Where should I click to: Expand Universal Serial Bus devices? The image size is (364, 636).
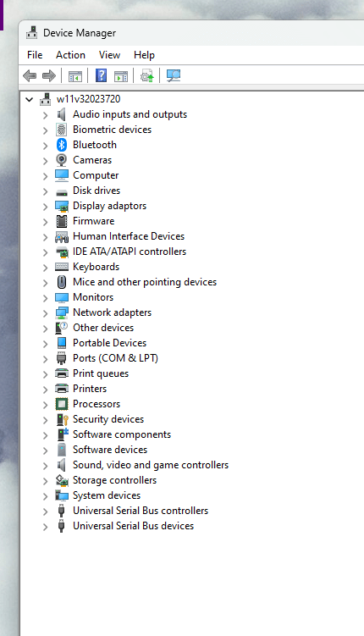46,527
